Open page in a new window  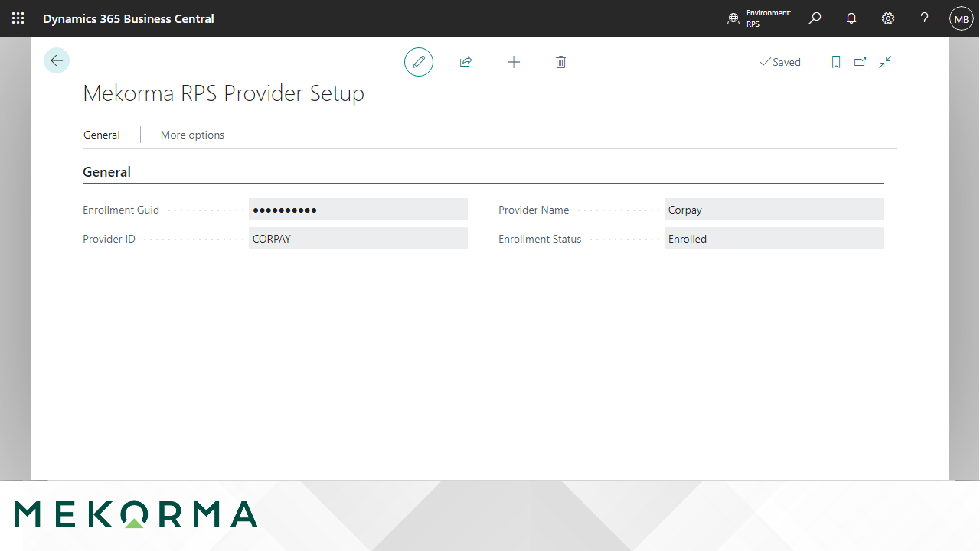(861, 62)
